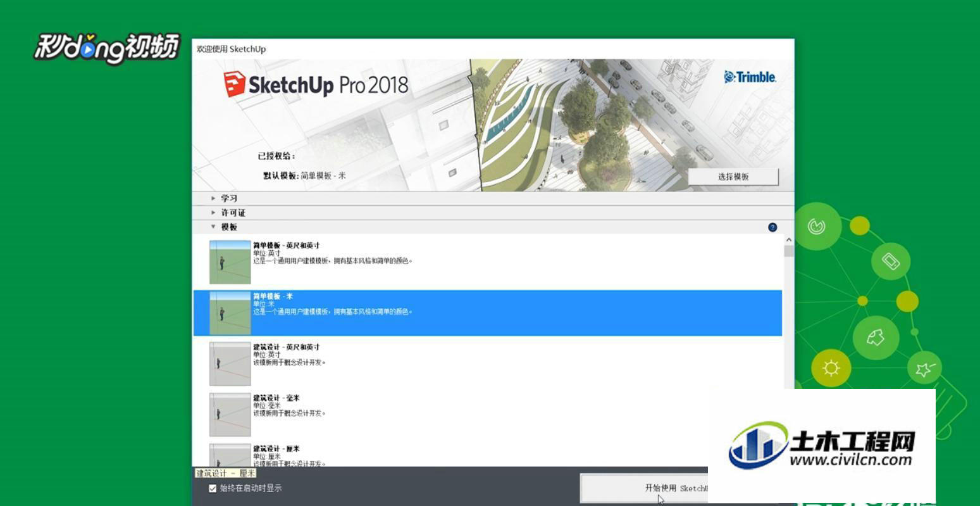
Task: Click 默认模板: 简单模板 - 米 text
Action: click(x=304, y=175)
